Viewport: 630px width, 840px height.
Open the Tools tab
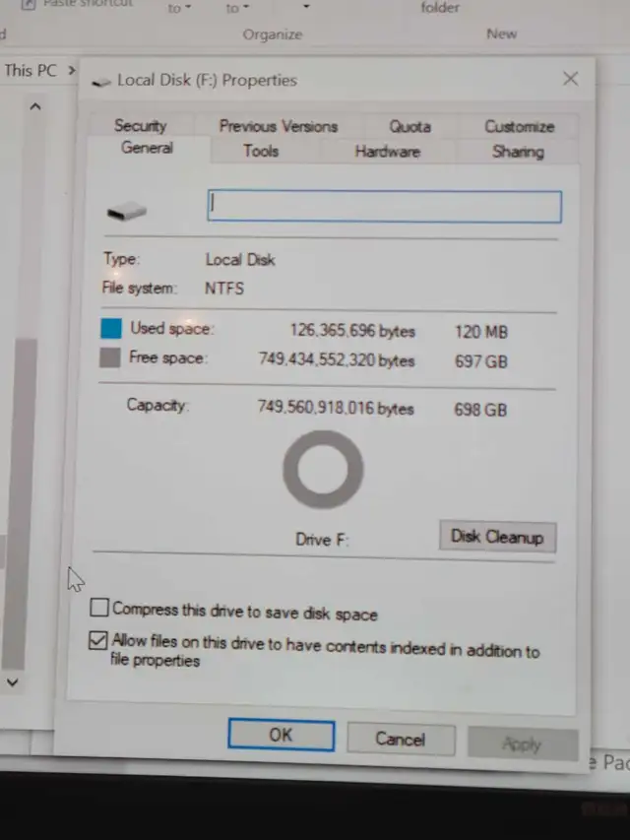click(x=261, y=151)
